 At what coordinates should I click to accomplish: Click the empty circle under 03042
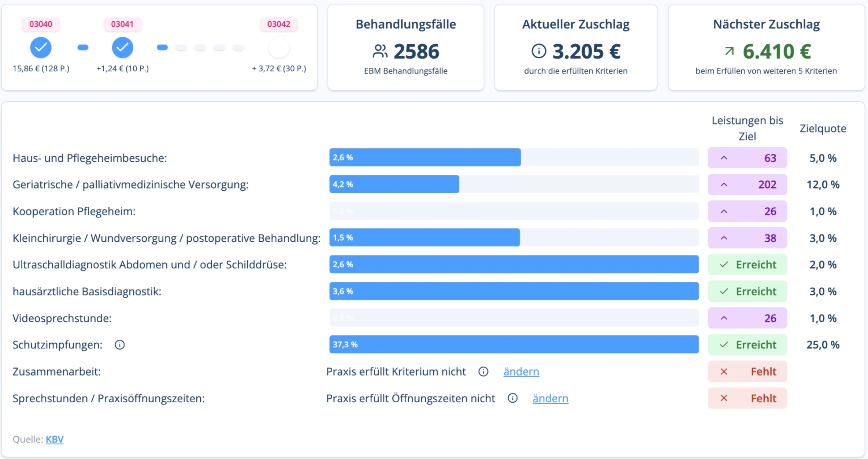click(279, 48)
